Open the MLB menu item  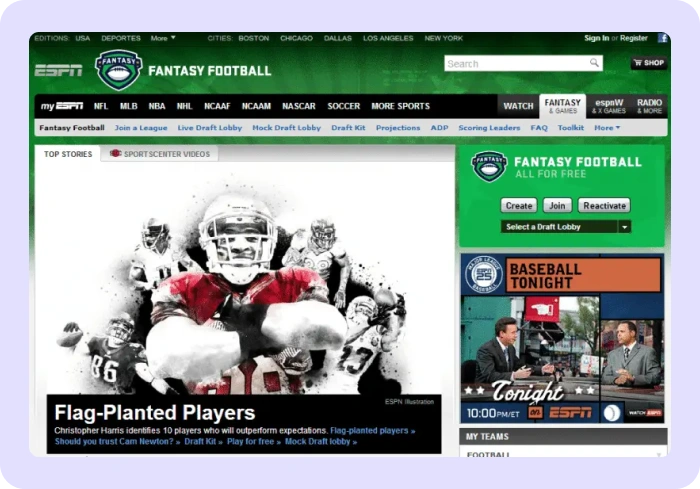129,106
